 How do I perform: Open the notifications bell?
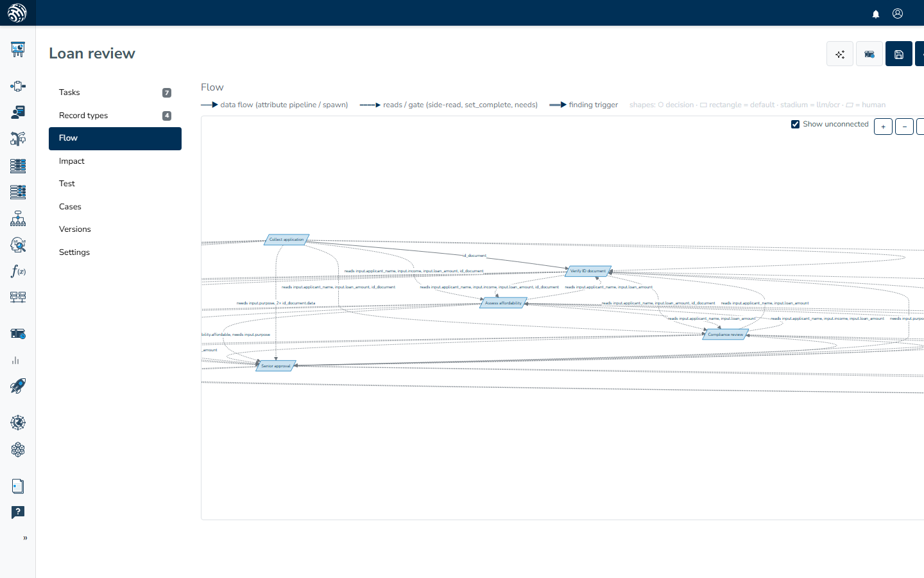click(876, 13)
